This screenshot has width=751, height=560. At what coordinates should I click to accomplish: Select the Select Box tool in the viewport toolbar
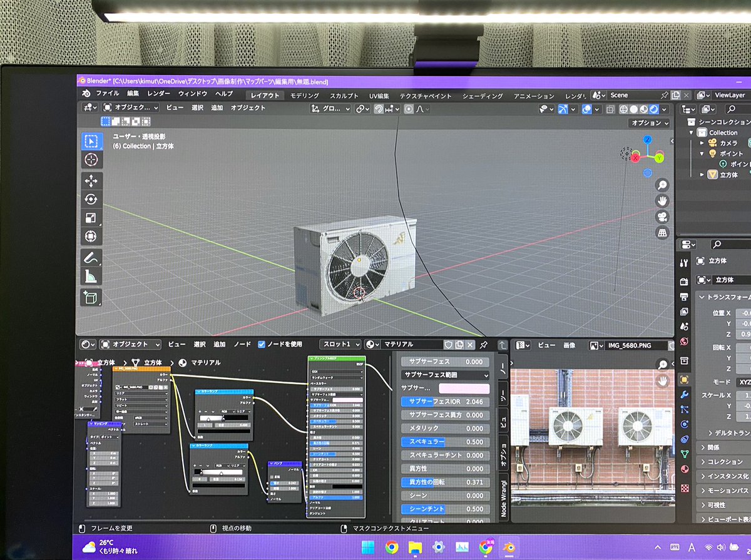(x=92, y=141)
